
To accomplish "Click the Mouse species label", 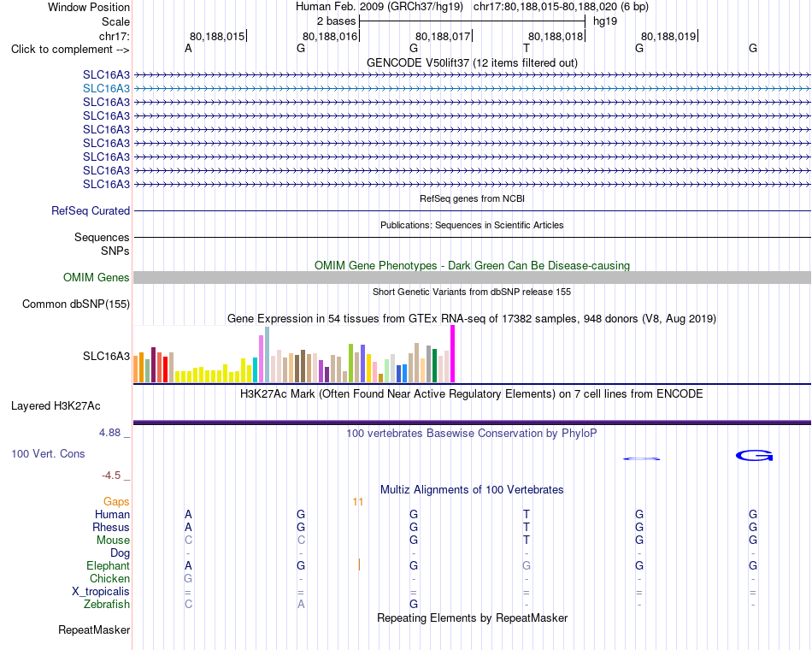I will [x=113, y=541].
